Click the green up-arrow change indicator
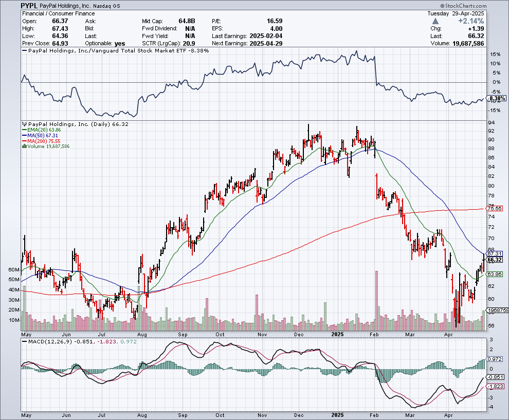This screenshot has width=509, height=420. pos(435,21)
